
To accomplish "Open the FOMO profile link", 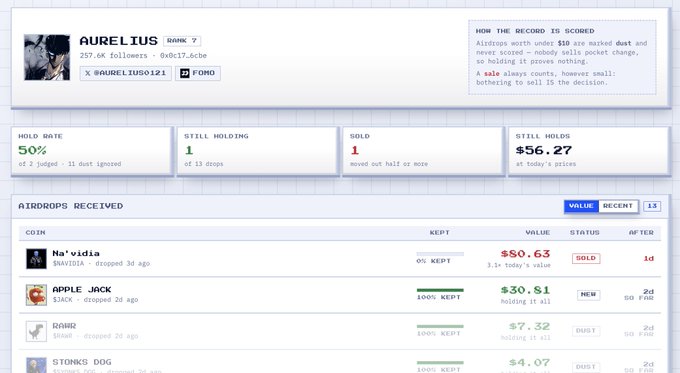I will tap(198, 73).
